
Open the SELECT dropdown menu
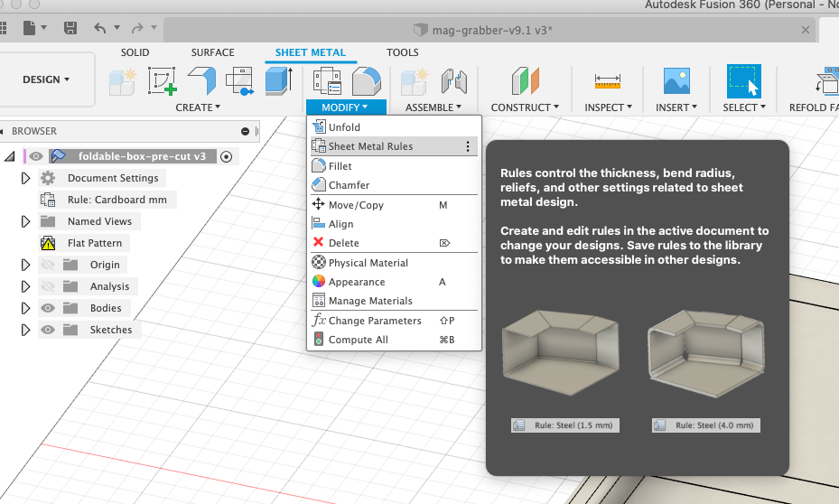(x=744, y=107)
